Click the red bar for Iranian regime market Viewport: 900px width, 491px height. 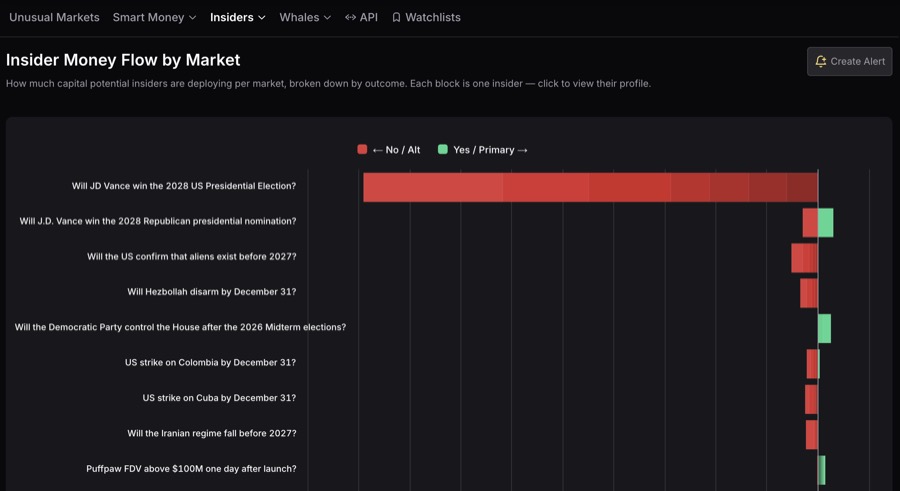(812, 435)
